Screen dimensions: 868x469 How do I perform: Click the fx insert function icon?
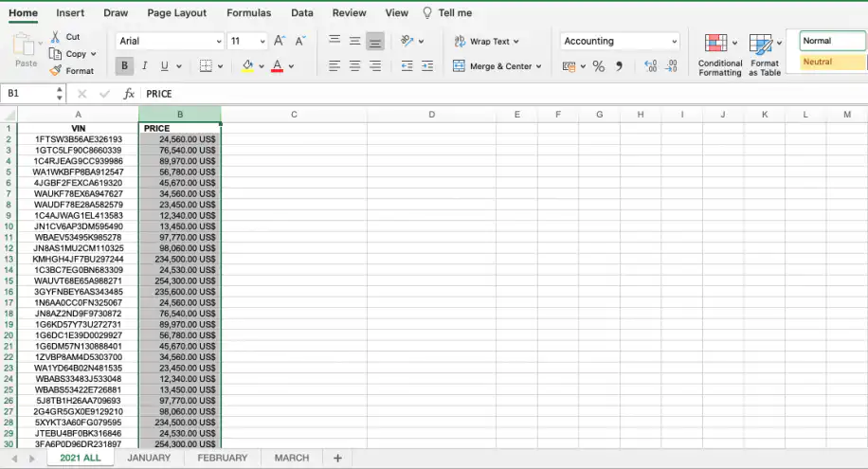tap(129, 94)
